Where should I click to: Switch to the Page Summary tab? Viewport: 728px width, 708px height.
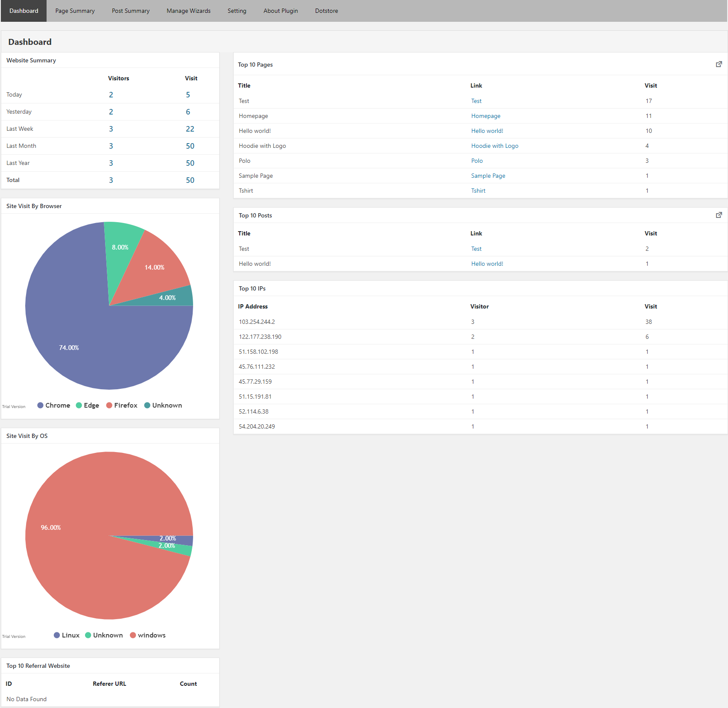click(75, 11)
